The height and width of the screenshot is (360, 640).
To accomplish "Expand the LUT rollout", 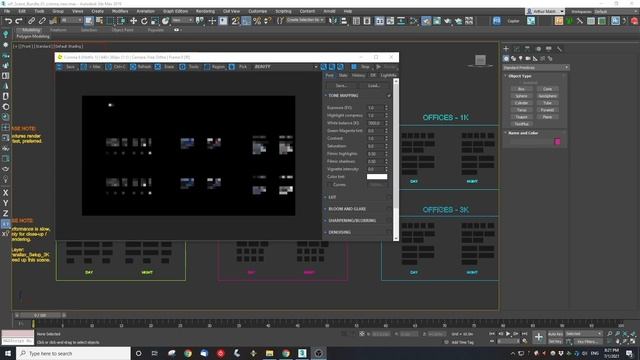I will [x=326, y=197].
